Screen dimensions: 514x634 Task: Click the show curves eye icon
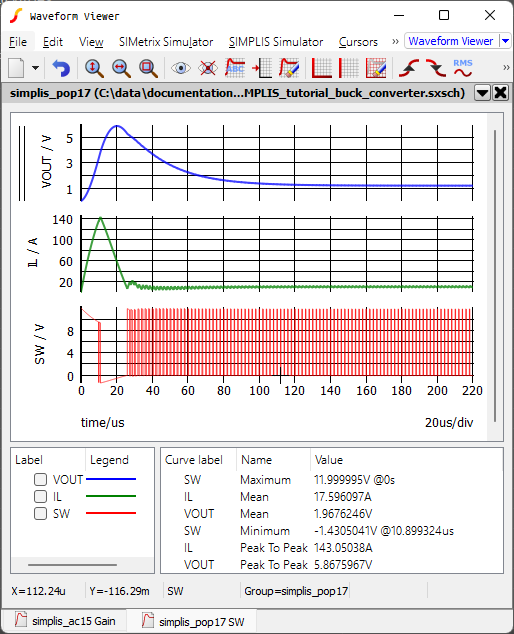pos(180,68)
